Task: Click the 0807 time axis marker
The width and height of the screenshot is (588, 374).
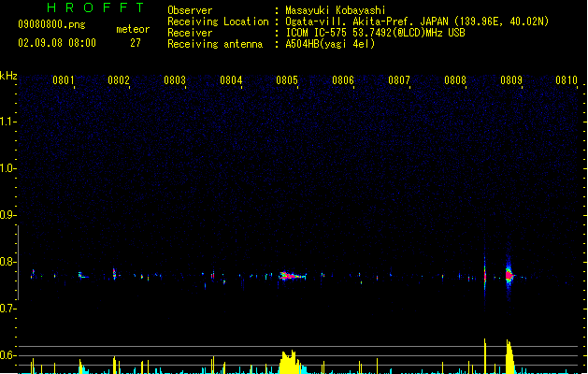Action: point(399,80)
